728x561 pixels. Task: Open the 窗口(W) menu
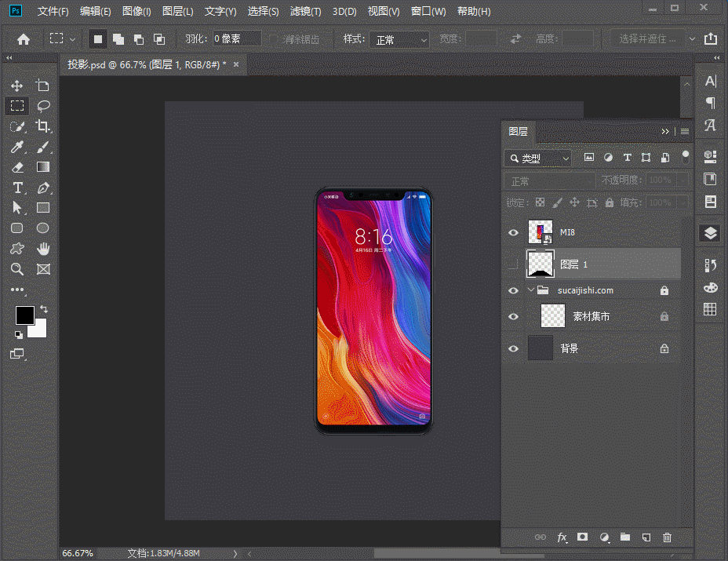coord(428,11)
